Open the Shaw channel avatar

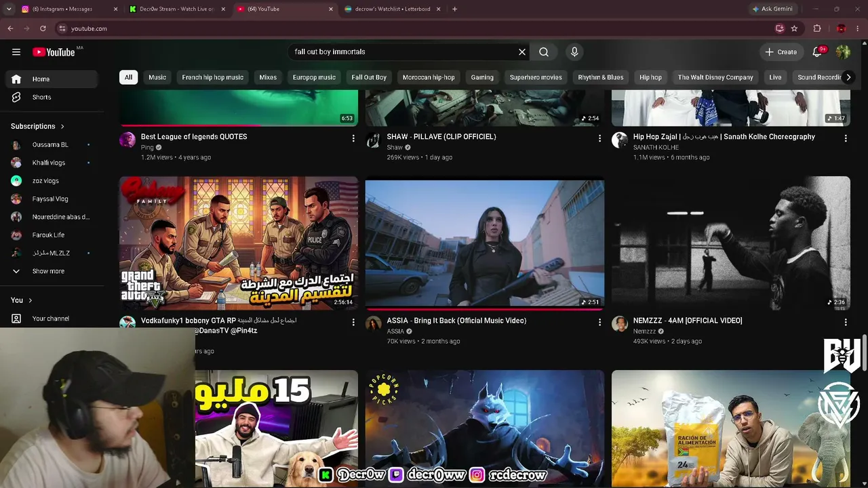pos(374,140)
